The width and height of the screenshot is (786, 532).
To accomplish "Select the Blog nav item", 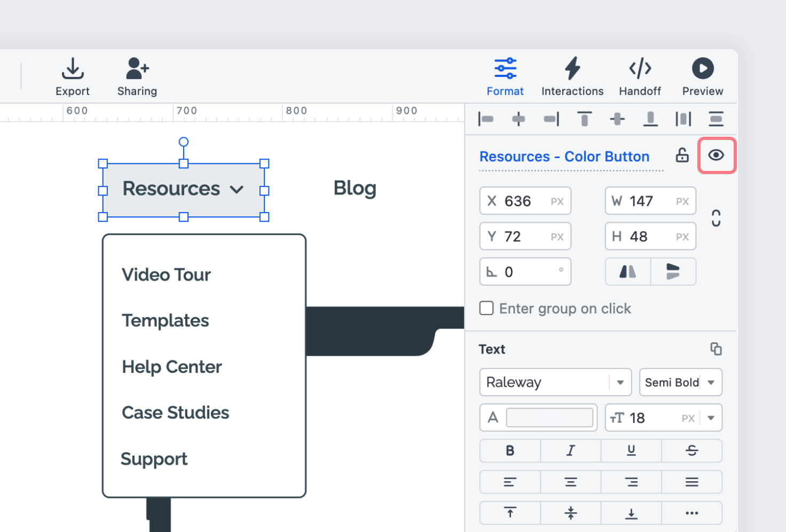I will tap(355, 188).
